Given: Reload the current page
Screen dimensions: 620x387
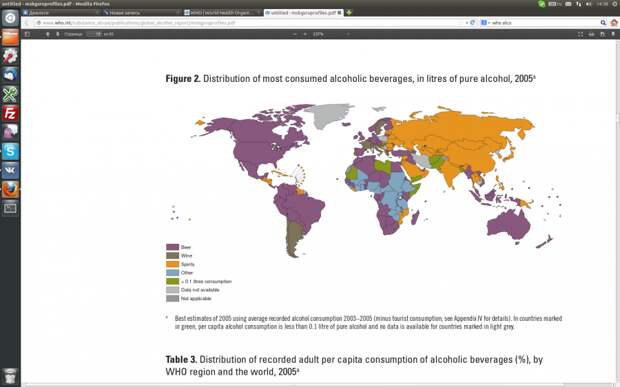Looking at the screenshot, I should tap(472, 23).
